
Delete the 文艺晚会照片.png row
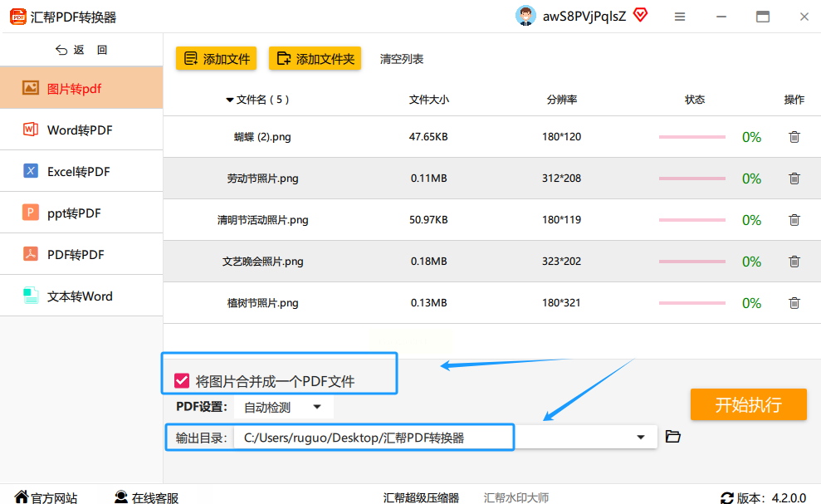click(794, 261)
